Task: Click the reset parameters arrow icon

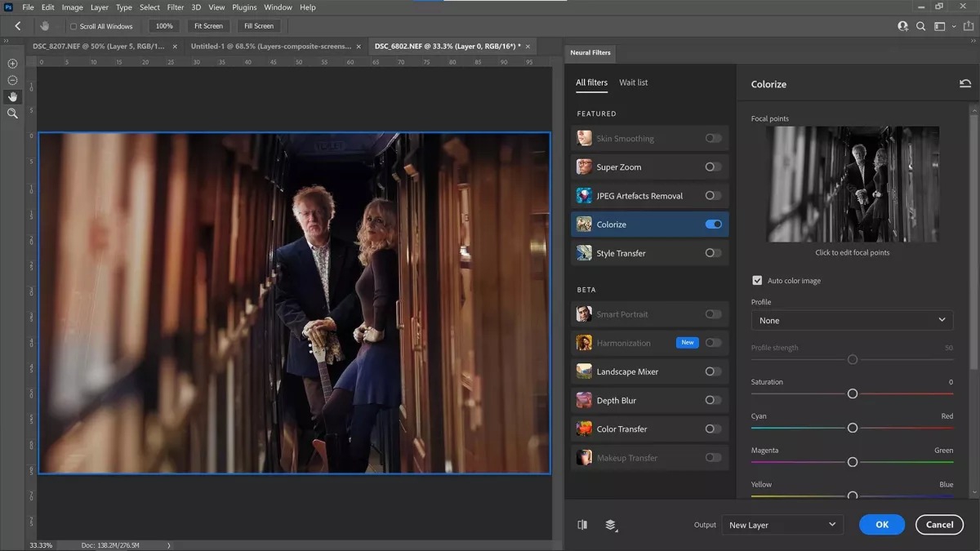Action: point(965,84)
